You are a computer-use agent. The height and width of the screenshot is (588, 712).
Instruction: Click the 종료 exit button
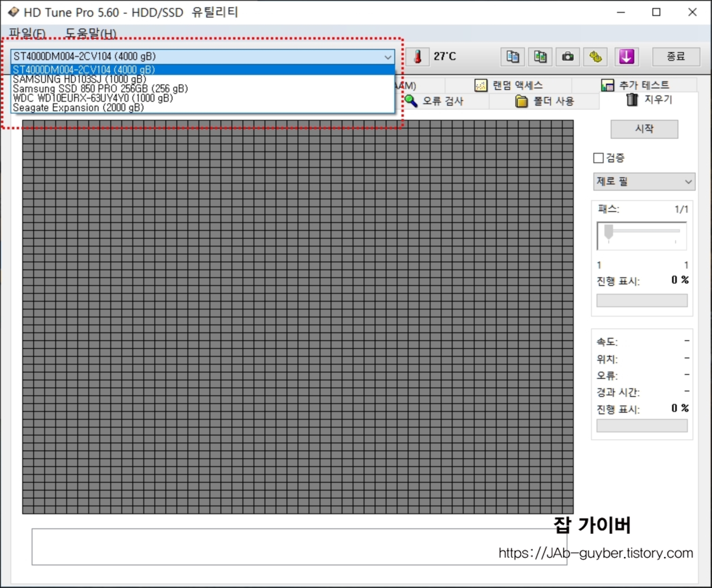[x=676, y=57]
